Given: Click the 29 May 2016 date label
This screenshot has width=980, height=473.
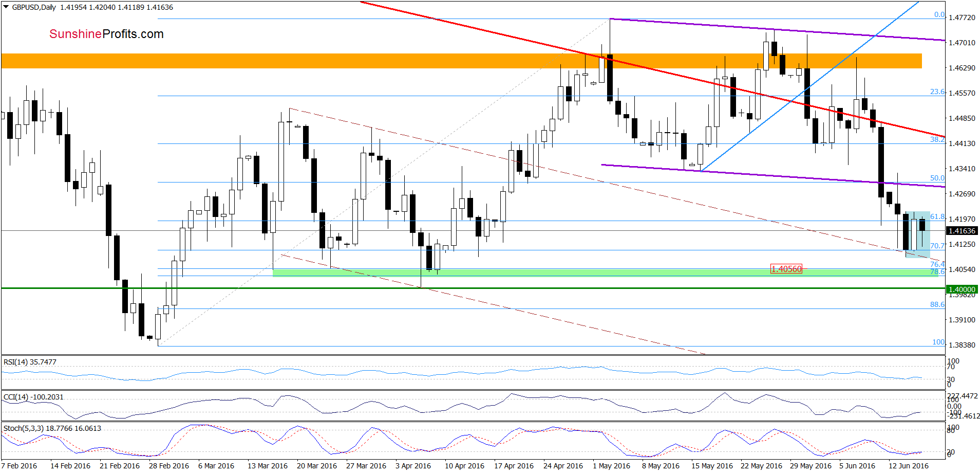Looking at the screenshot, I should coord(811,466).
